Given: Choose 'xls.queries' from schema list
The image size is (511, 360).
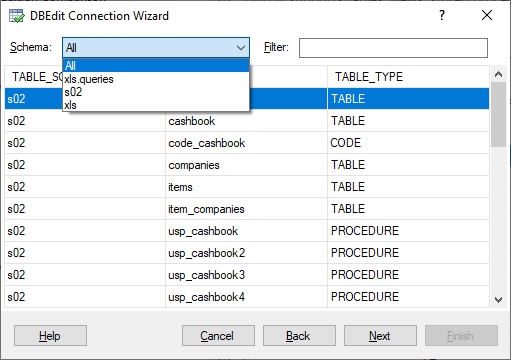Looking at the screenshot, I should pos(156,79).
